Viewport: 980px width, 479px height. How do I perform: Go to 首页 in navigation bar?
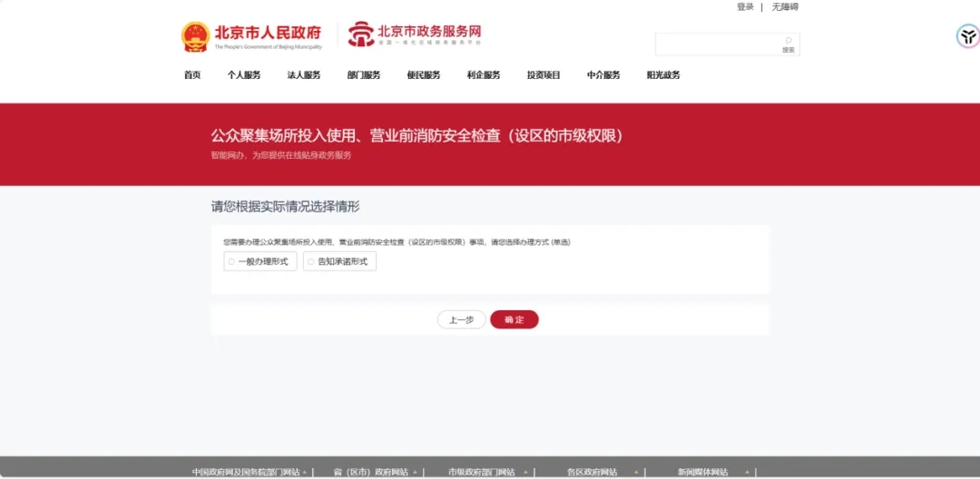192,75
